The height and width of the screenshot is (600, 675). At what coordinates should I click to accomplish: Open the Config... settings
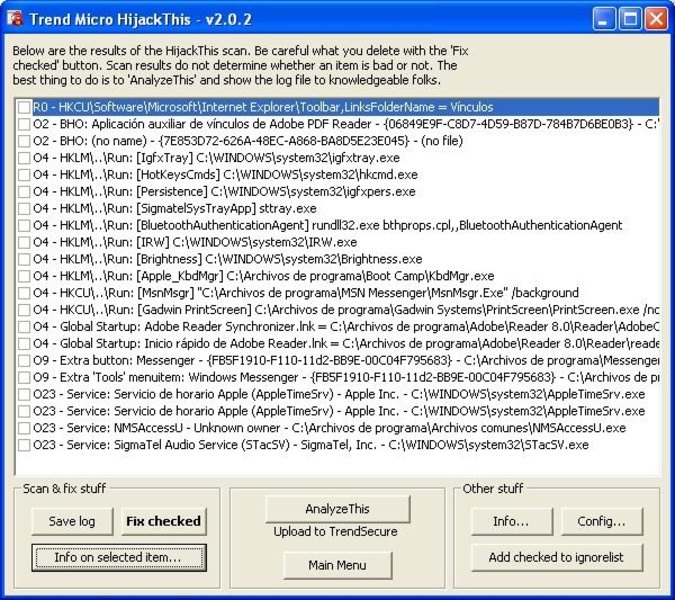[x=601, y=521]
